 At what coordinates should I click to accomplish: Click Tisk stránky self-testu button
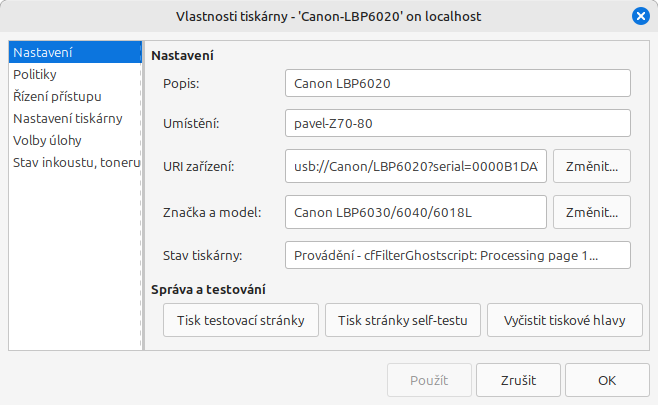(x=403, y=321)
